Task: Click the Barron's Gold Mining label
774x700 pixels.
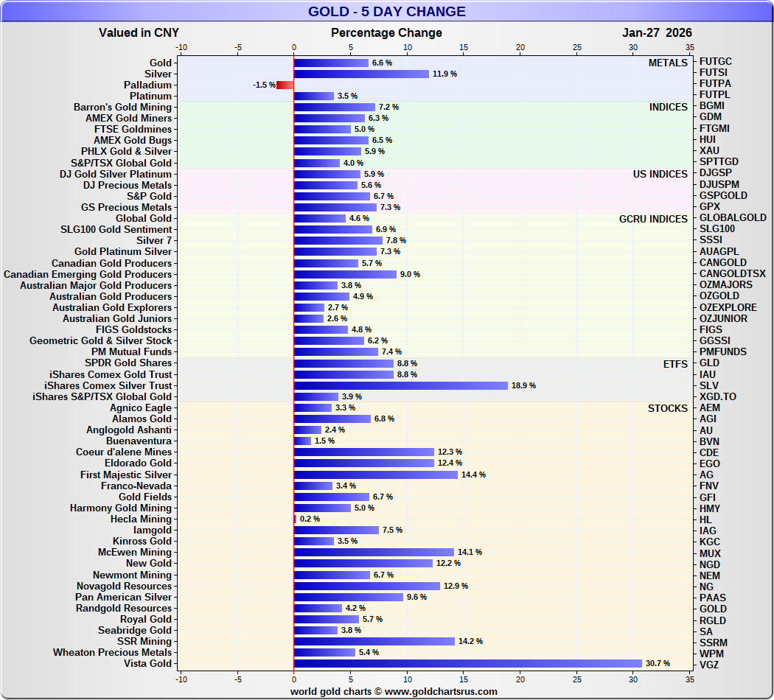Action: (x=122, y=108)
